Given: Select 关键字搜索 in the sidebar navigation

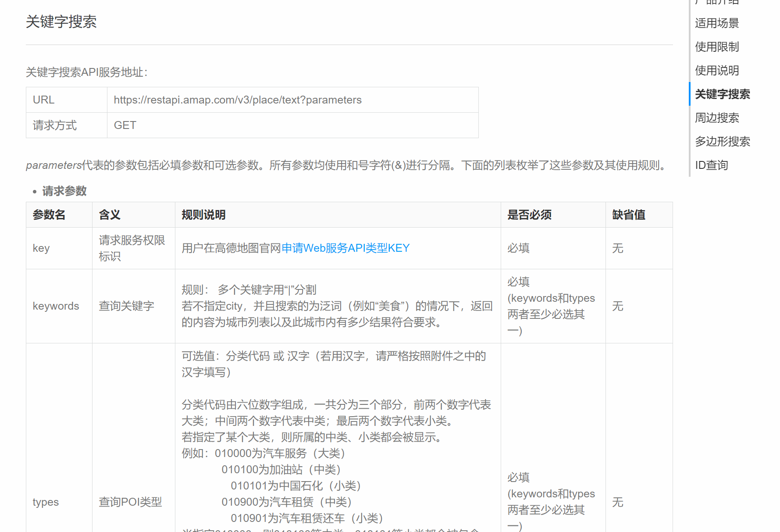Looking at the screenshot, I should pyautogui.click(x=722, y=94).
